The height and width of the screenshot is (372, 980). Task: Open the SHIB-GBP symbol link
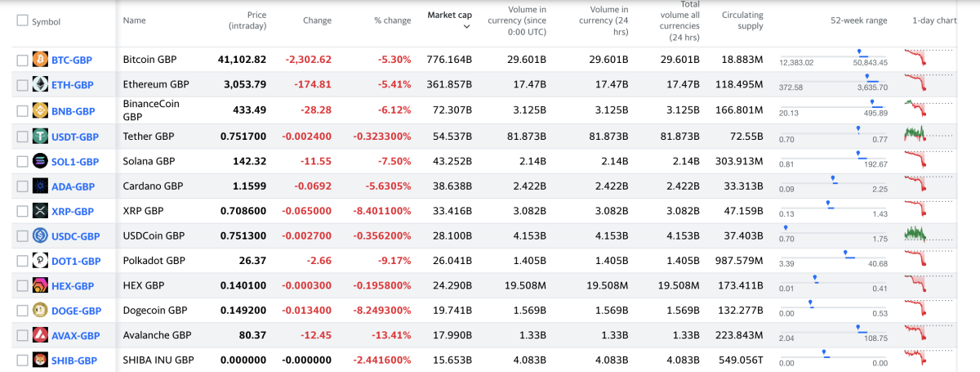coord(74,361)
